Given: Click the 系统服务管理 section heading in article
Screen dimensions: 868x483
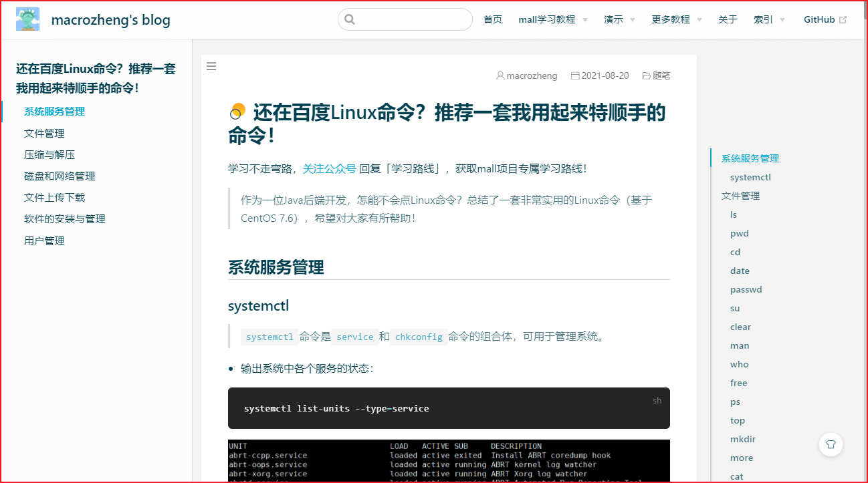Looking at the screenshot, I should (276, 267).
